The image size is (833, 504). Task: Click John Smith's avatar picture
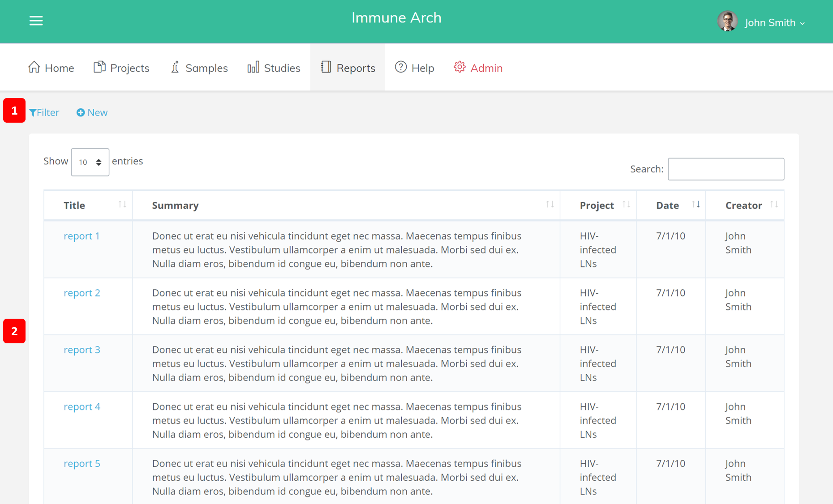[727, 21]
